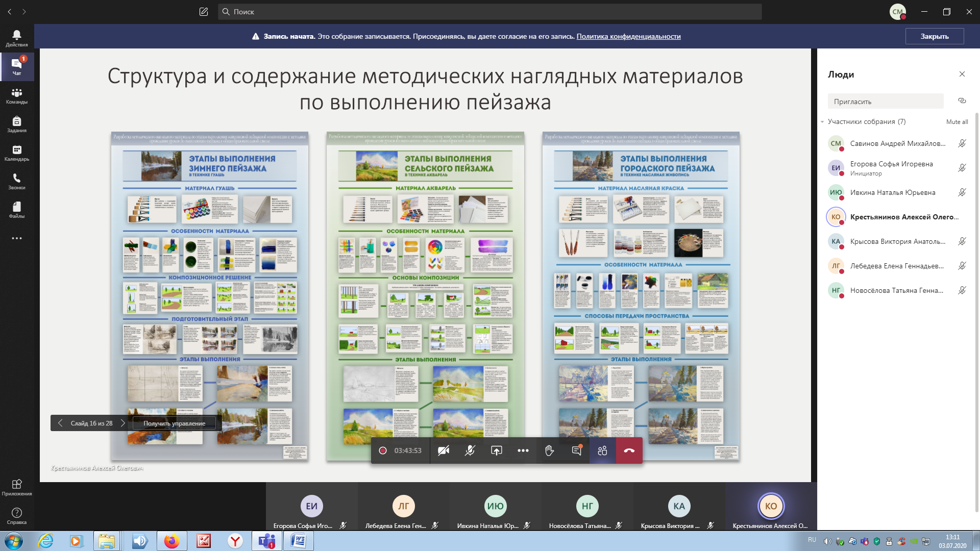Open profile menu with CM avatar
Image resolution: width=980 pixels, height=551 pixels.
(898, 12)
